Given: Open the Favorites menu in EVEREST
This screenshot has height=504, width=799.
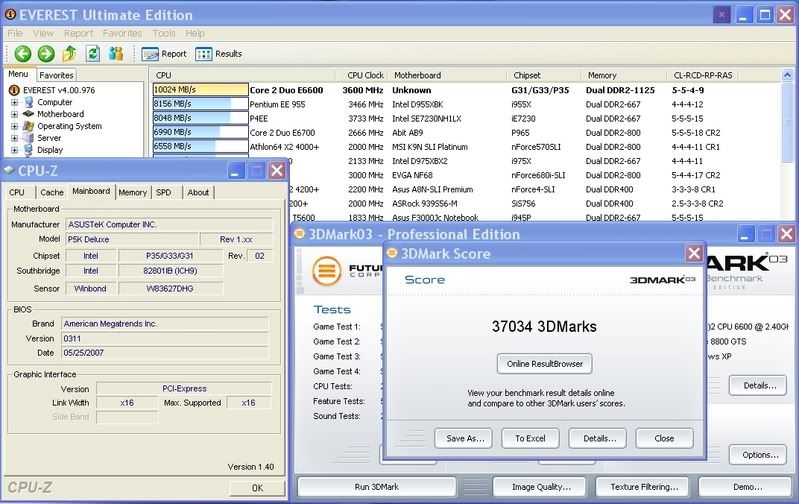Looking at the screenshot, I should tap(122, 33).
